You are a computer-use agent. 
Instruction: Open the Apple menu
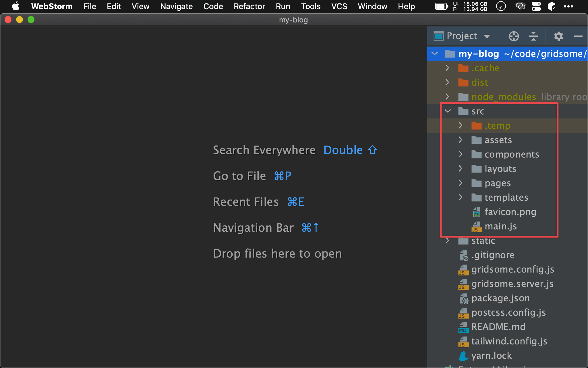pyautogui.click(x=16, y=6)
